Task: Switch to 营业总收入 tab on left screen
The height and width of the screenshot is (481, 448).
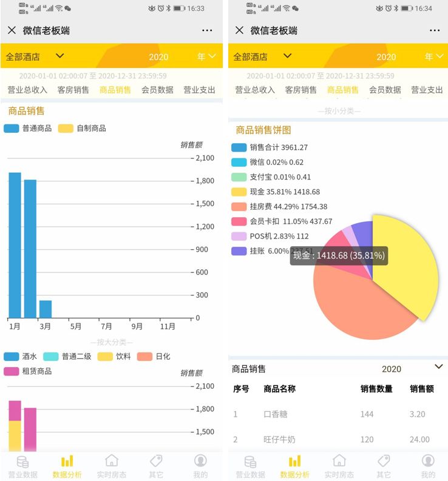Action: point(27,90)
